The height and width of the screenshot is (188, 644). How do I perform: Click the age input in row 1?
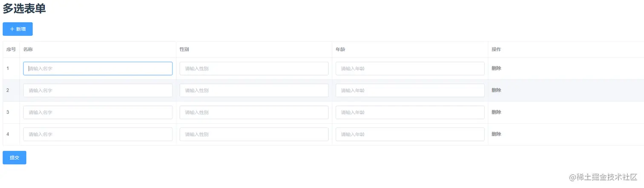tap(410, 69)
